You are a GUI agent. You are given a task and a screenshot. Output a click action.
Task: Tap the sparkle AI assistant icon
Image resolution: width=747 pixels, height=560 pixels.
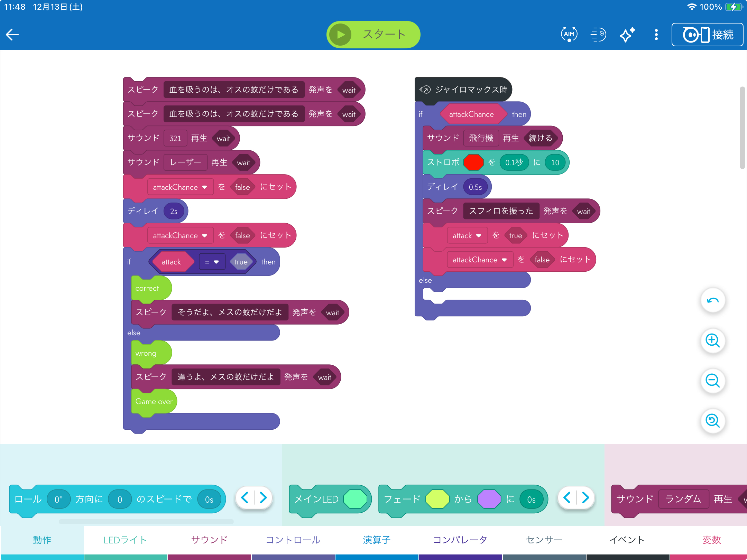(x=627, y=35)
